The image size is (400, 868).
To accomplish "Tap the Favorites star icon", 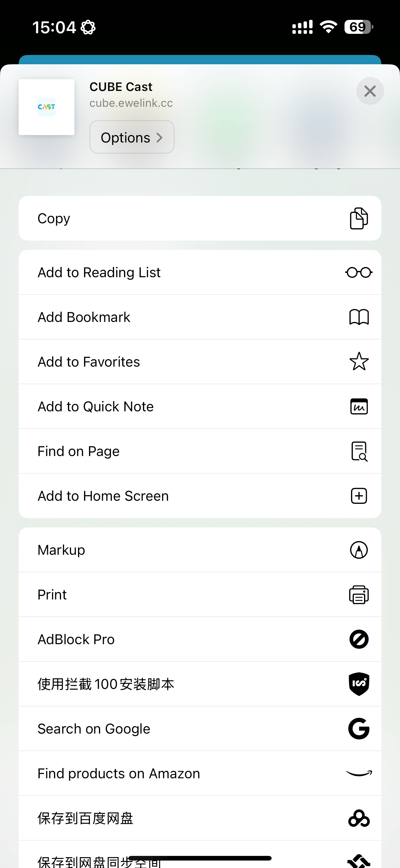I will pyautogui.click(x=359, y=362).
